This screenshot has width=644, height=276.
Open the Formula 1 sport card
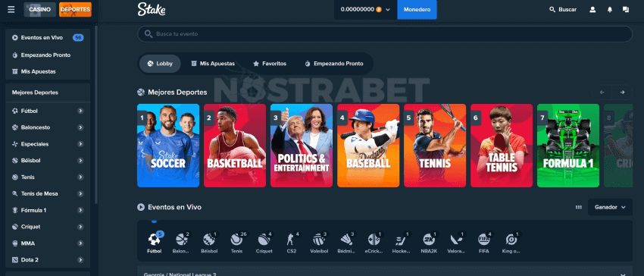[568, 146]
